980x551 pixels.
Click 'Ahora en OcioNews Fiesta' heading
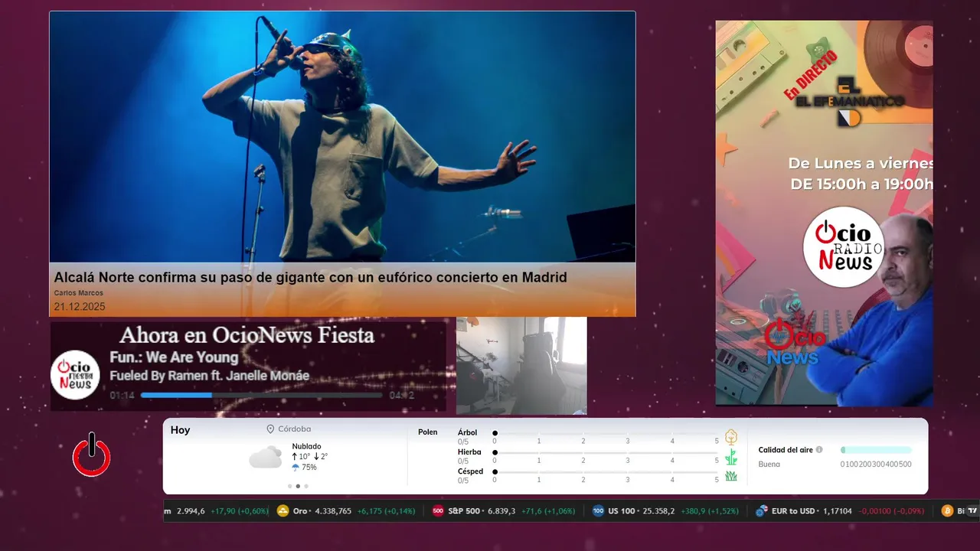pyautogui.click(x=247, y=334)
